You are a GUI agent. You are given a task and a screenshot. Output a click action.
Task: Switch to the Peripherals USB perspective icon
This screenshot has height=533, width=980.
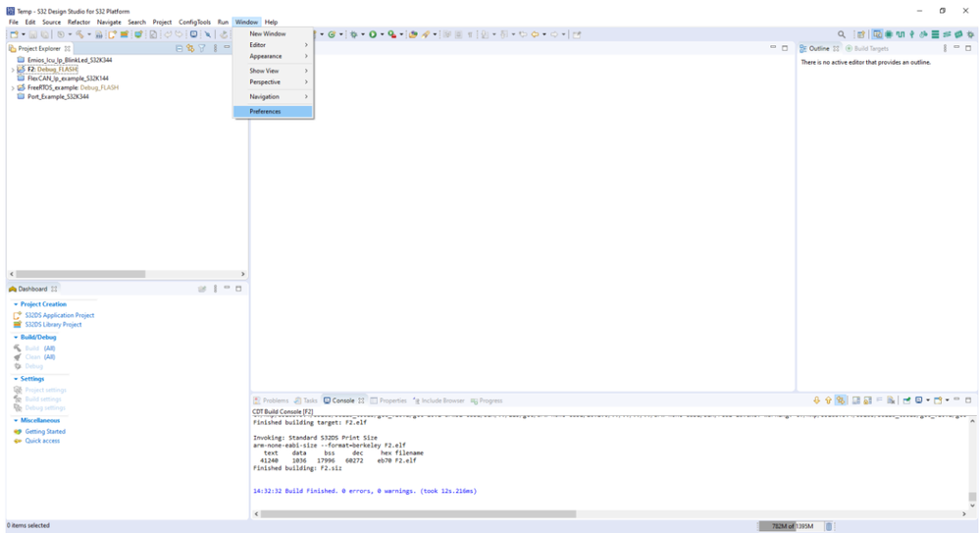tap(912, 34)
